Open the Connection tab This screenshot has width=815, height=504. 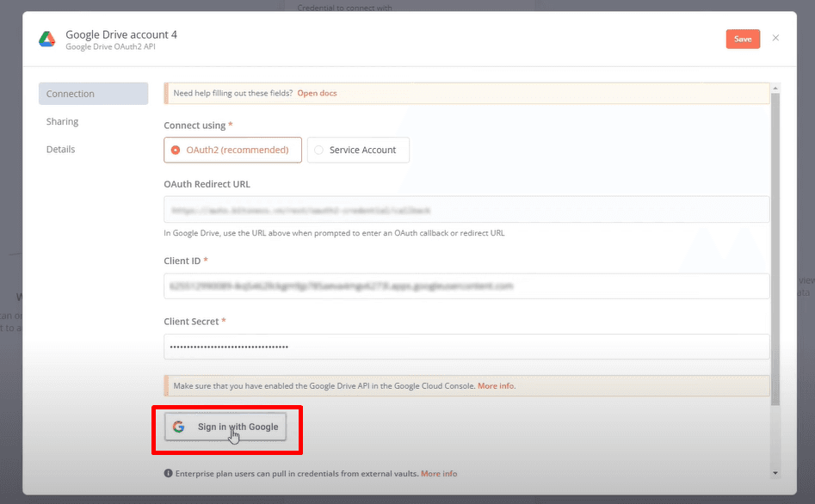pyautogui.click(x=93, y=94)
